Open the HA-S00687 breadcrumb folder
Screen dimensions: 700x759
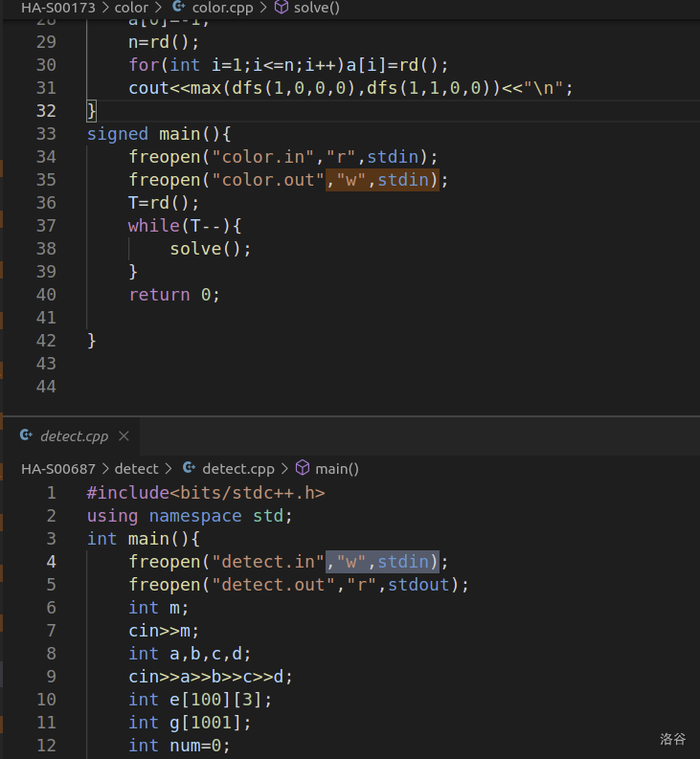click(58, 469)
